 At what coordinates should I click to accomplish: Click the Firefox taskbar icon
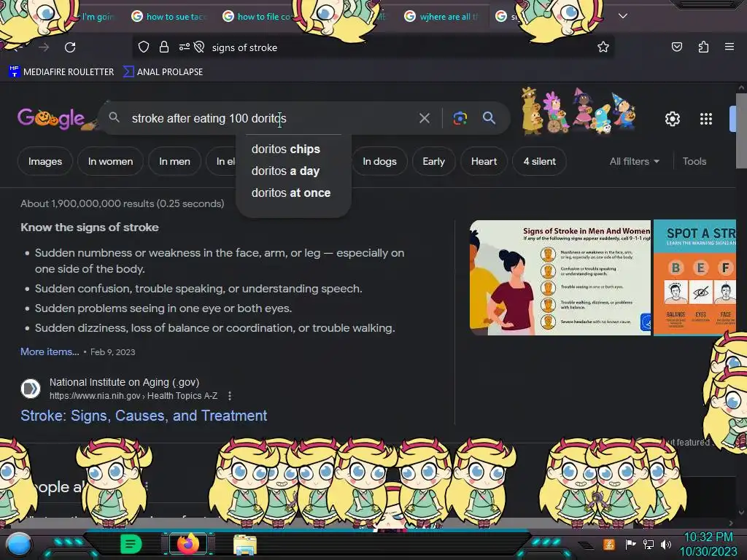[x=187, y=544]
